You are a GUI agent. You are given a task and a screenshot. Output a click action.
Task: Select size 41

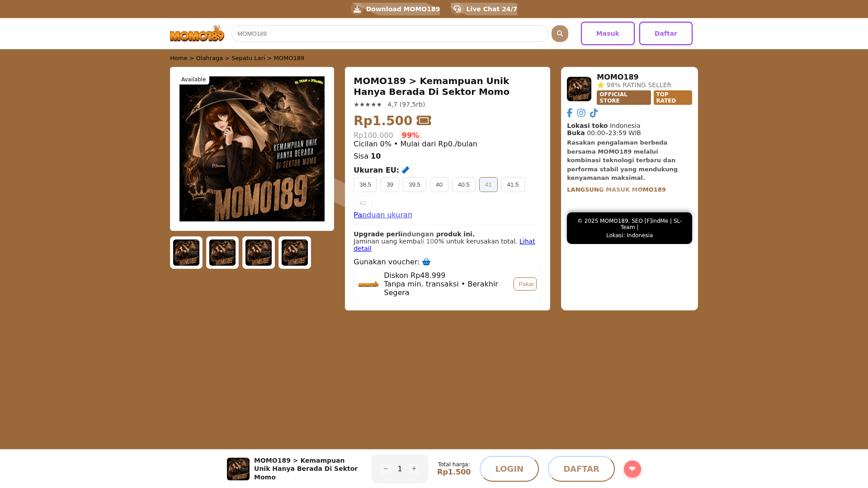pyautogui.click(x=488, y=184)
